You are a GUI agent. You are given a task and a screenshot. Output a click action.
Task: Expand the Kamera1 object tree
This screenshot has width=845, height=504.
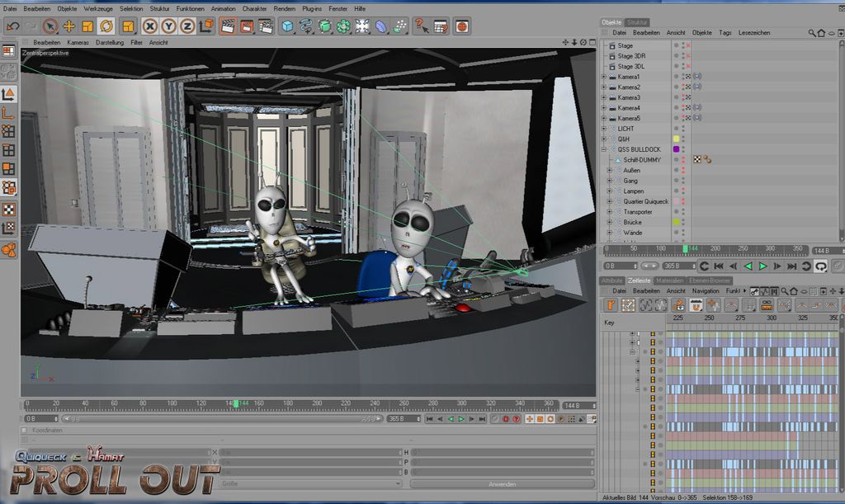click(x=604, y=77)
